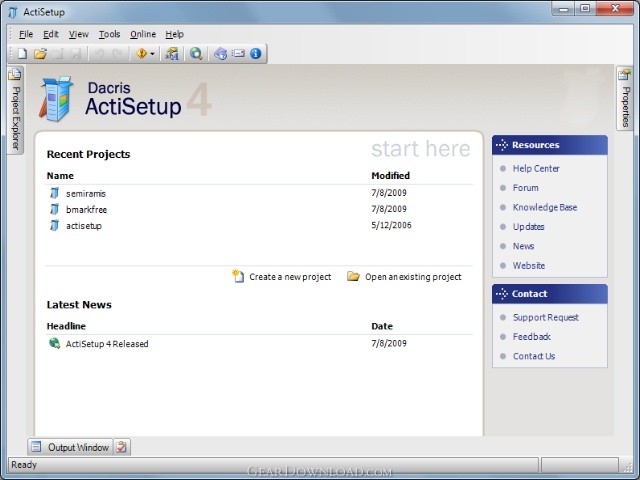Click the 5/12/2006 modified date
This screenshot has width=640, height=480.
click(391, 225)
